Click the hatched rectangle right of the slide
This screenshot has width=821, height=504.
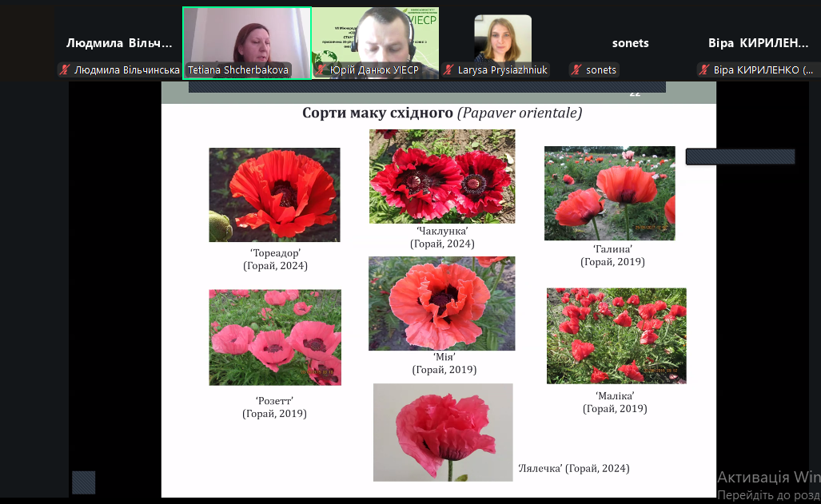(x=739, y=157)
